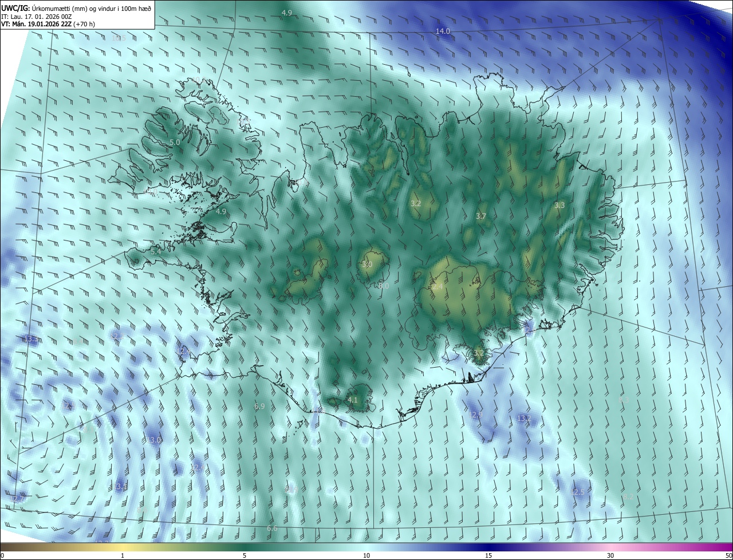
Task: Click the 2.4 value on Vatnajökull glacier
Action: (438, 286)
